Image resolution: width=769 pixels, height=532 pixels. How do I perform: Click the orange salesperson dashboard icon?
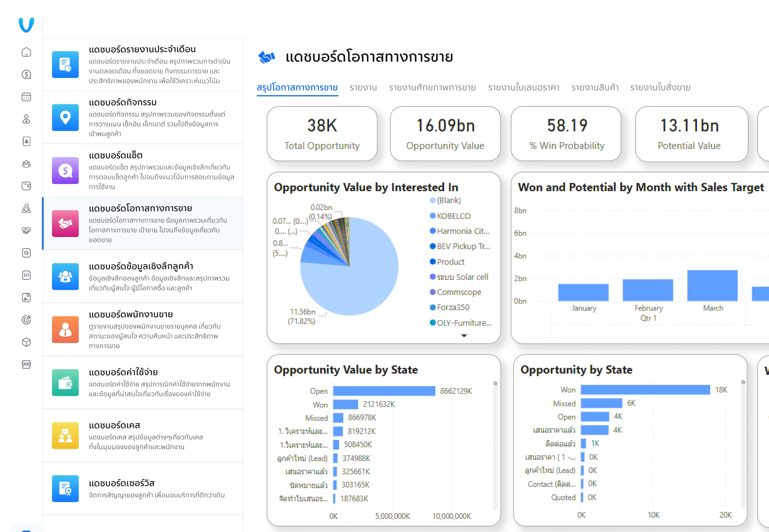pyautogui.click(x=65, y=329)
